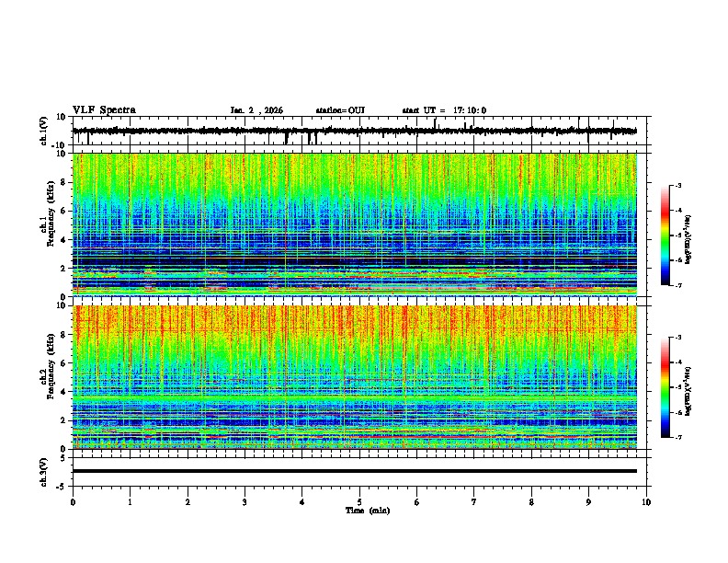Click the "-10" tick of the ch.1(V) axis
The height and width of the screenshot is (563, 728).
(x=59, y=145)
